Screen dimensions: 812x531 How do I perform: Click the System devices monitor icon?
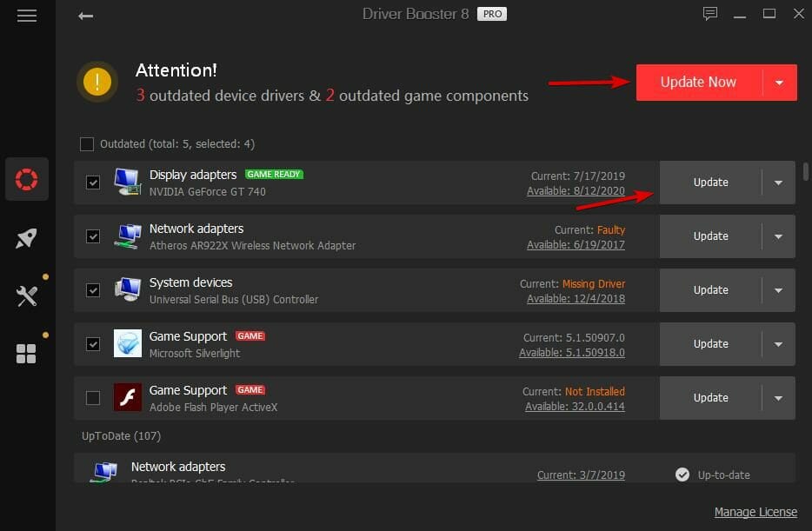tap(128, 289)
